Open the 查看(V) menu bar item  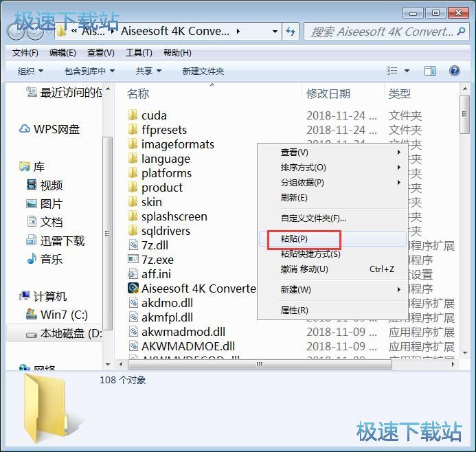coord(101,53)
